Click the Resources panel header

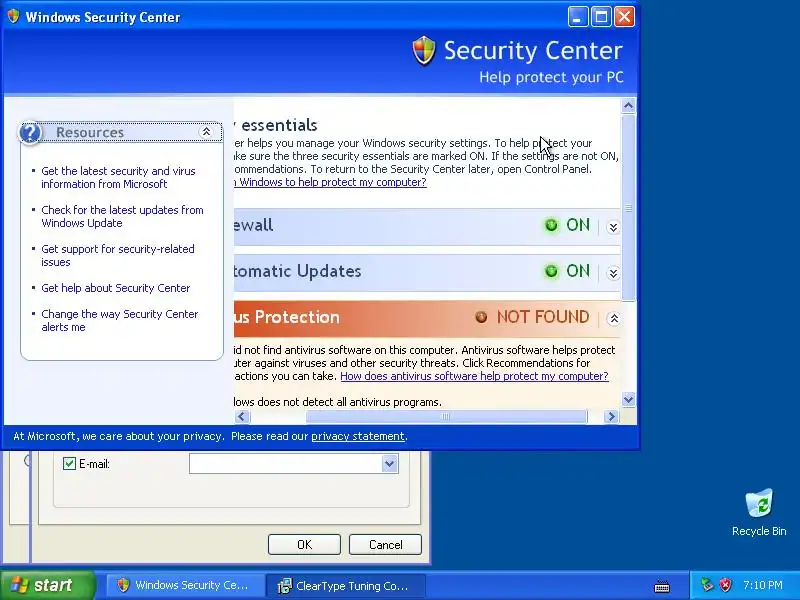tap(121, 132)
